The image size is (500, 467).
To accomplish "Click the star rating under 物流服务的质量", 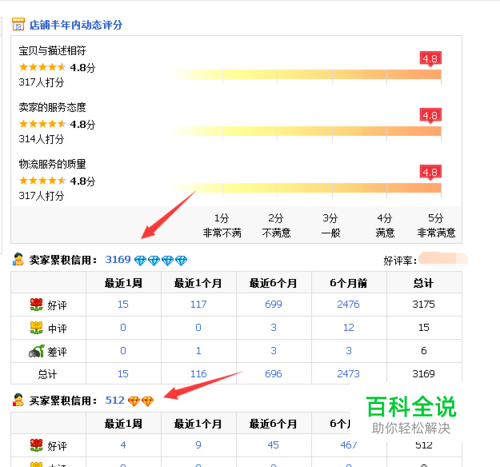I will (x=42, y=181).
